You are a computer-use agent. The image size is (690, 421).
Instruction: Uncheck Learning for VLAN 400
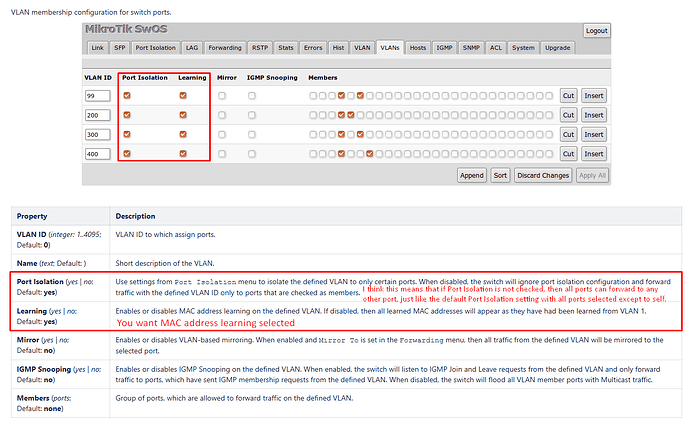(x=183, y=154)
